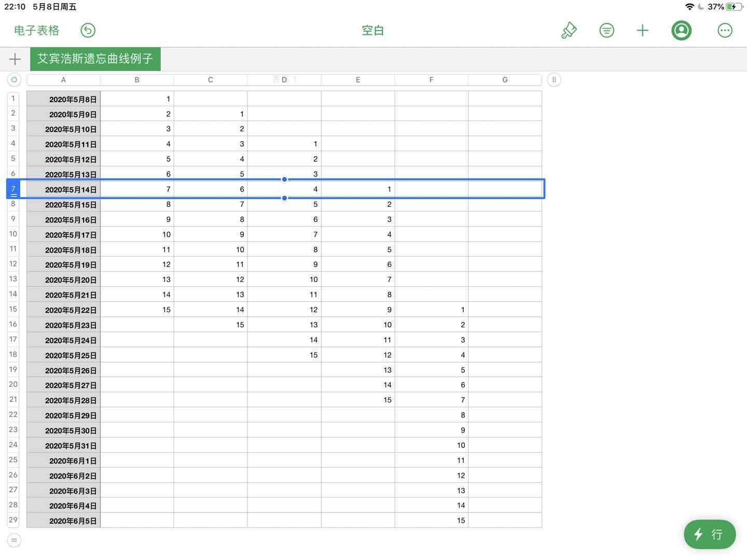
Task: Select column F header
Action: pos(432,80)
